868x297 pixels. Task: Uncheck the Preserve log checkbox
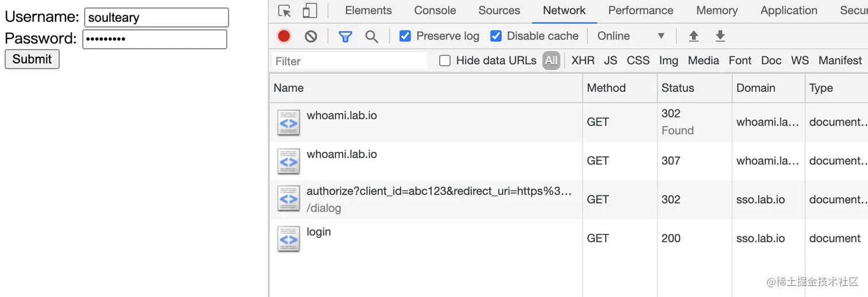coord(405,36)
